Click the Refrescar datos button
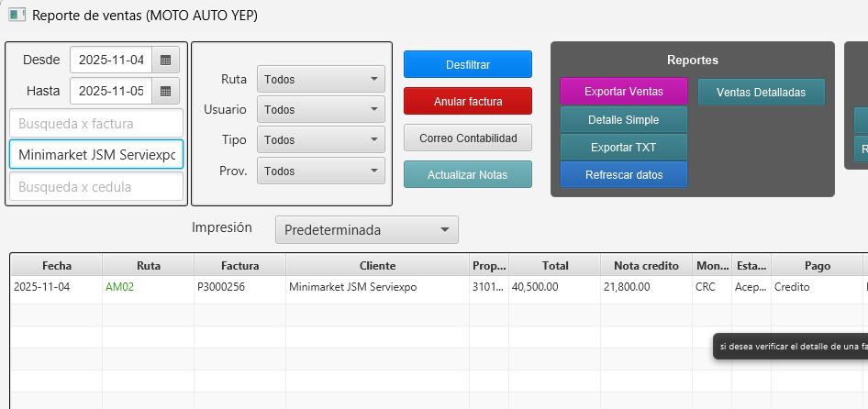The image size is (868, 409). [x=623, y=174]
